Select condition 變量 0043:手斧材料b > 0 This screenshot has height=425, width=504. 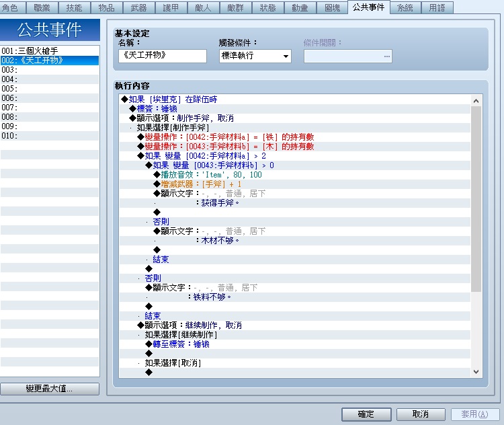[295, 165]
